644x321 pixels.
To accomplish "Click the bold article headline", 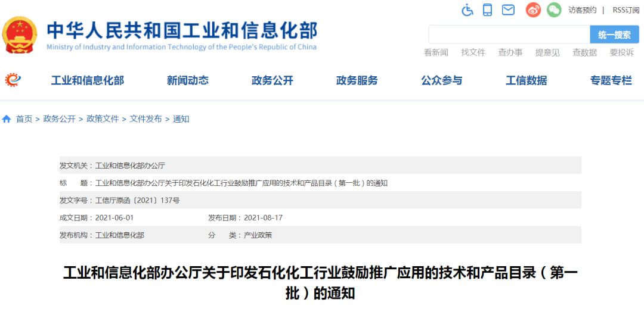I will point(320,283).
